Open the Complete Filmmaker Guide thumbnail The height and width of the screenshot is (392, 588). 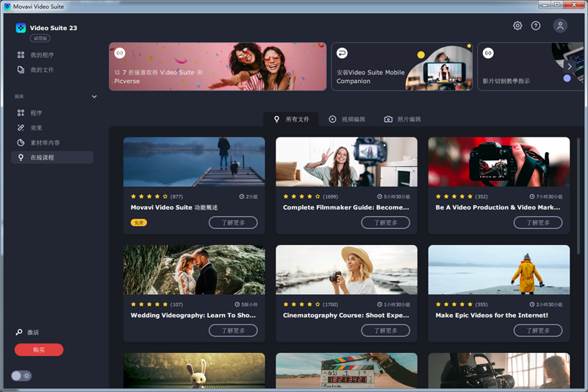(346, 162)
